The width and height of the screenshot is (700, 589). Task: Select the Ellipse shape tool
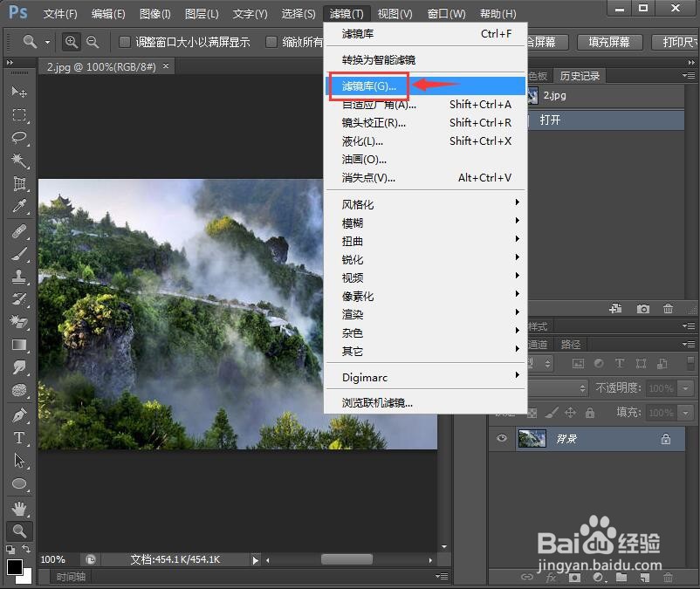click(18, 483)
